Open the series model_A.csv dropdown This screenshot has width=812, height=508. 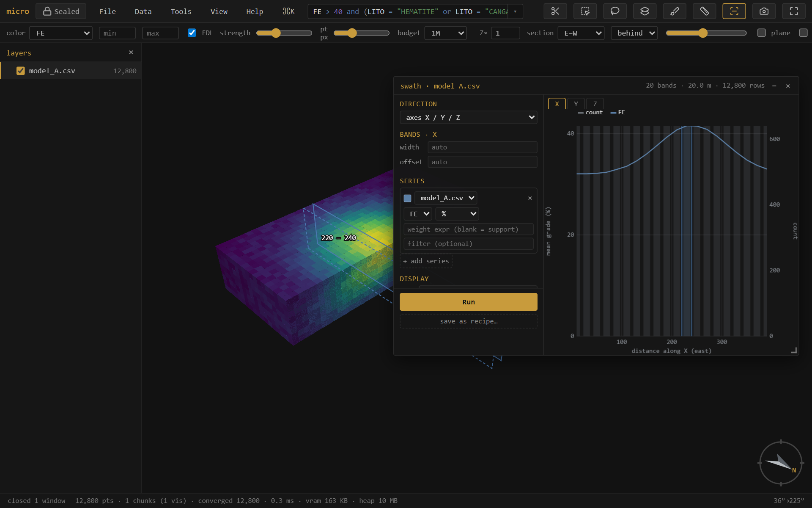coord(446,198)
